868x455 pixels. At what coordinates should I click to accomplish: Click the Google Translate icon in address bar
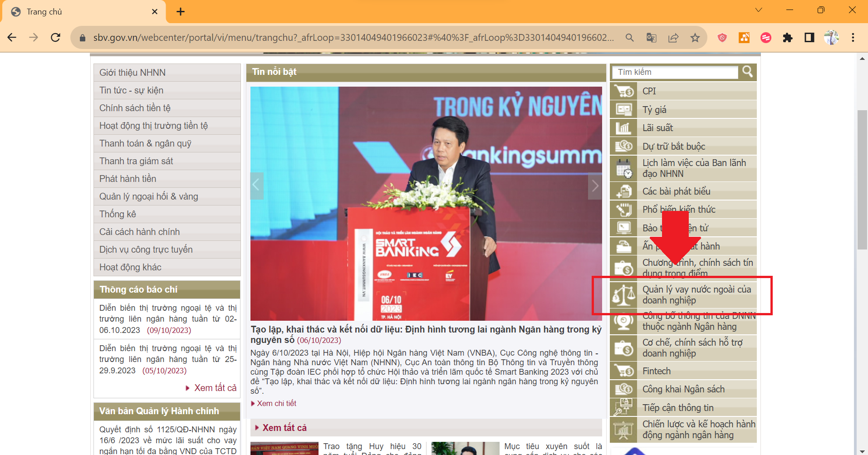coord(651,38)
